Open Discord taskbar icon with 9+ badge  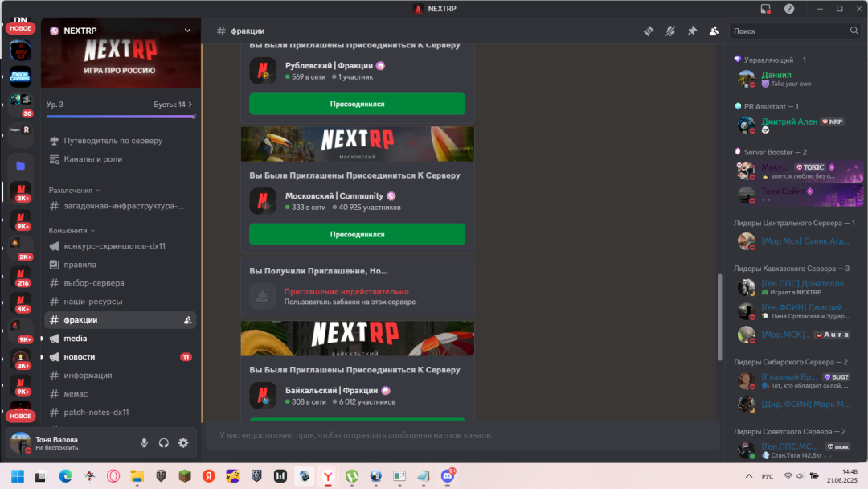tap(448, 476)
